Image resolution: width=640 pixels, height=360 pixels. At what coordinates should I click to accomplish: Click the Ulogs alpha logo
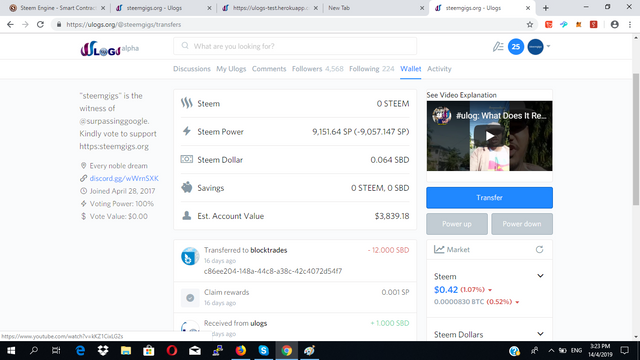tap(109, 49)
